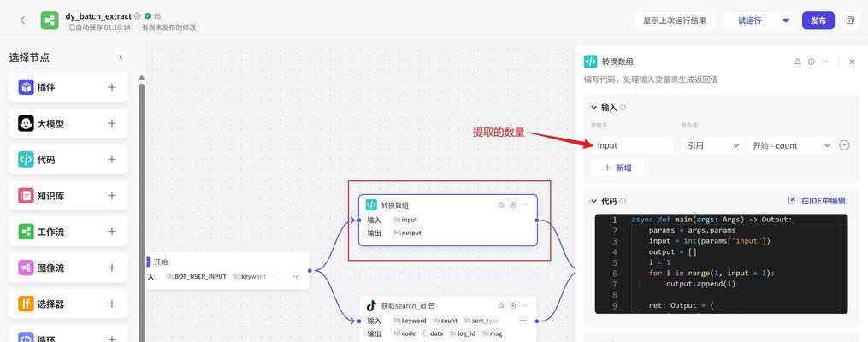Open the panel's more options ellipsis
868x342 pixels.
click(825, 62)
